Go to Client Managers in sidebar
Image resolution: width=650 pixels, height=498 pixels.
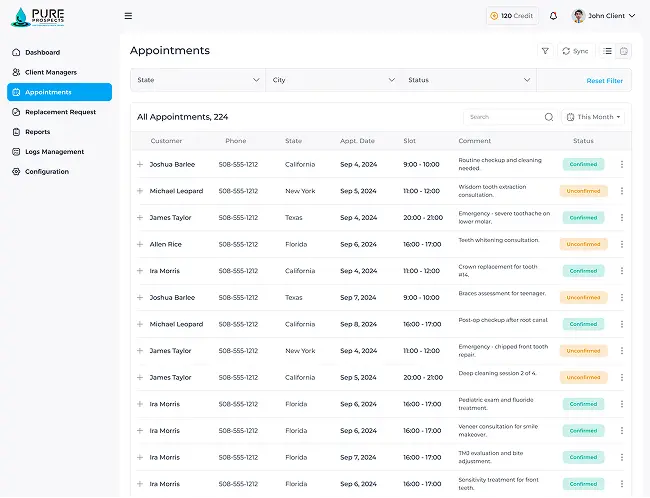tap(50, 72)
